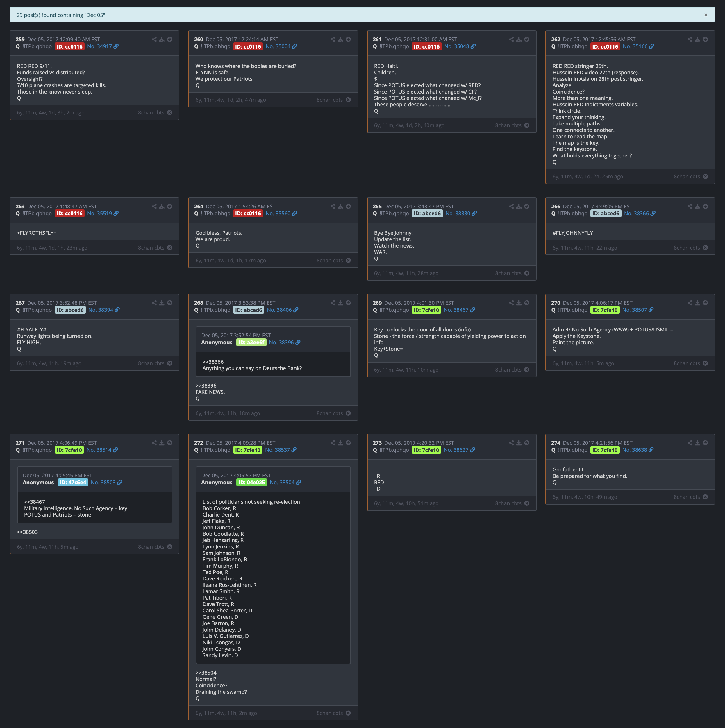Screen dimensions: 725x728
Task: Click the chain link icon beside No. 35166
Action: pos(651,46)
